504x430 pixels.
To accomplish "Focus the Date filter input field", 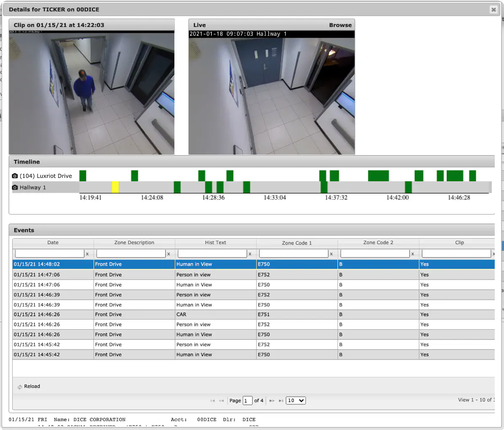I will click(49, 254).
